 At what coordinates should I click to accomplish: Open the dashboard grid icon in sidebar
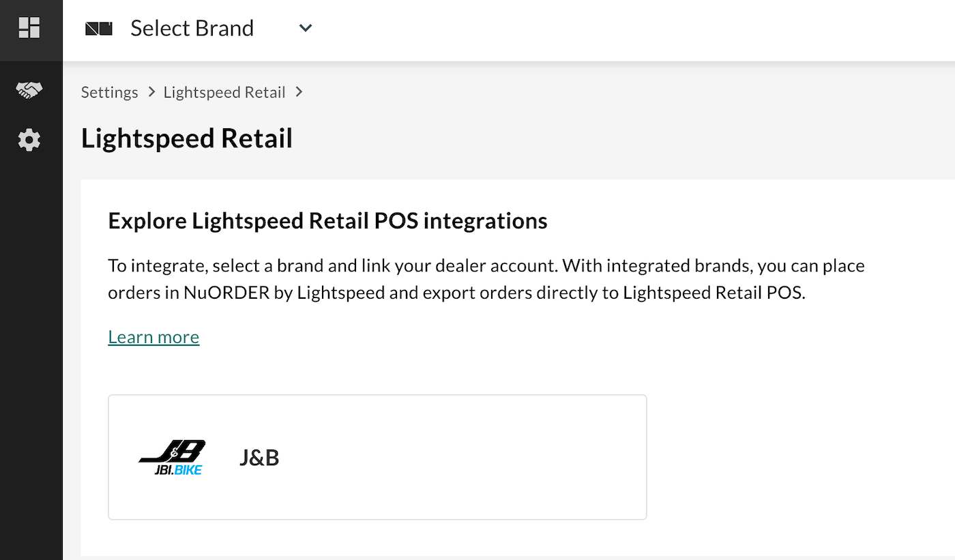coord(29,28)
